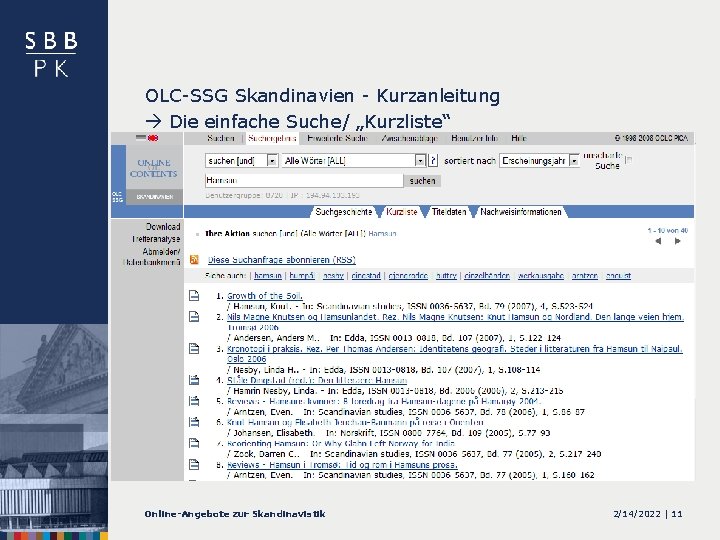
Task: Click the question mark help button
Action: [433, 161]
